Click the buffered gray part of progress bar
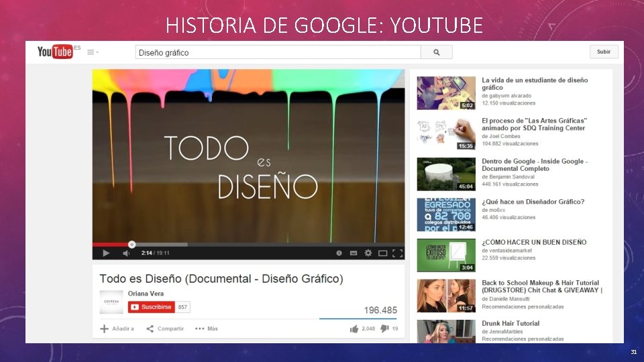Viewport: 644px width, 362px height. point(160,244)
